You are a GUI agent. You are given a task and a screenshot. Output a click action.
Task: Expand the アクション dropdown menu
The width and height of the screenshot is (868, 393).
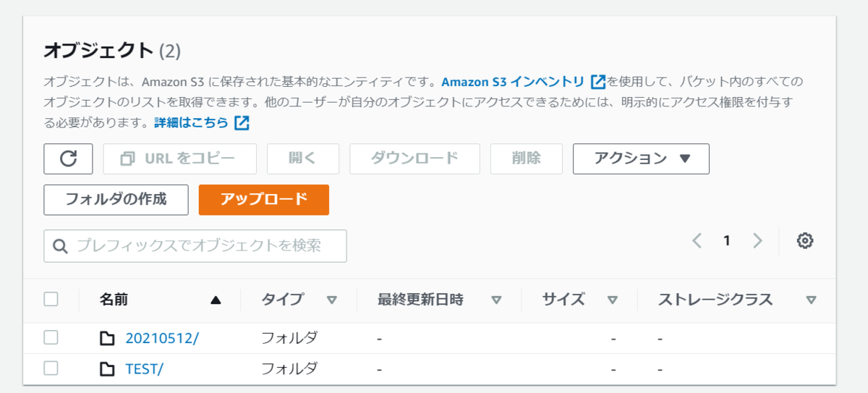(641, 159)
